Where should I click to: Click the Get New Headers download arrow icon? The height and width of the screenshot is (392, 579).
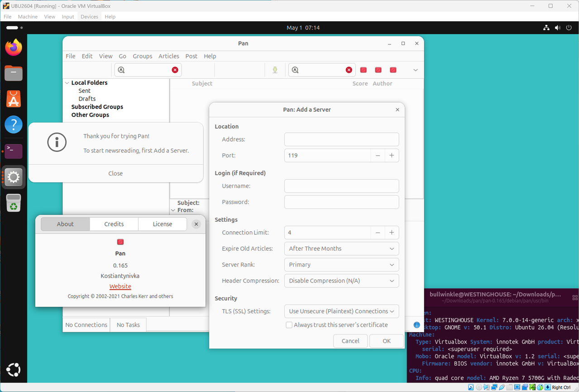(x=275, y=70)
